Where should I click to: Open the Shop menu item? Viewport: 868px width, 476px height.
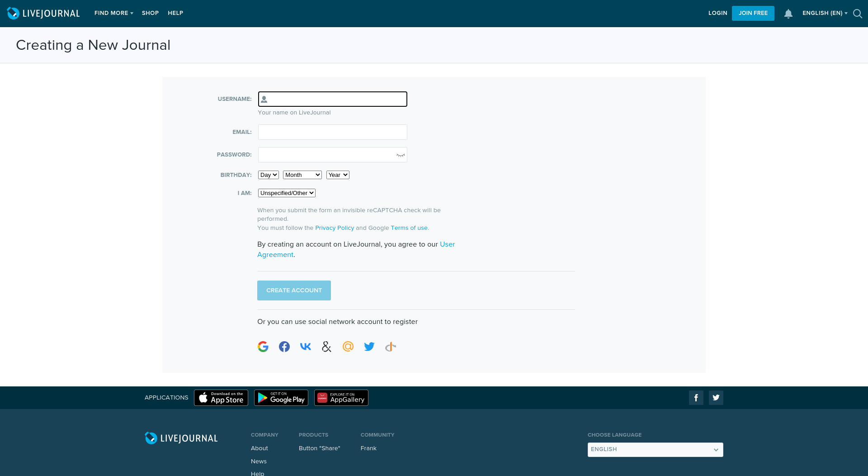coord(150,13)
